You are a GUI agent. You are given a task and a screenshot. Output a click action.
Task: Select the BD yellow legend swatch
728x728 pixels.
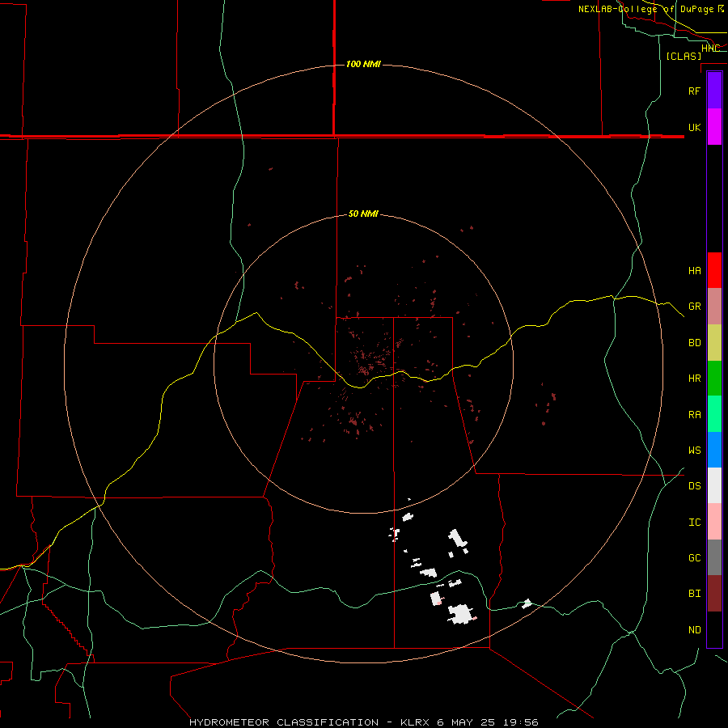(x=714, y=343)
